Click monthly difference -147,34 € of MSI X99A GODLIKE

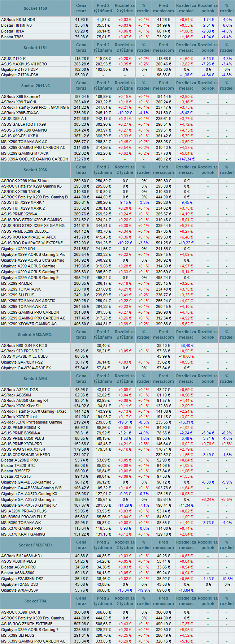click(x=186, y=159)
